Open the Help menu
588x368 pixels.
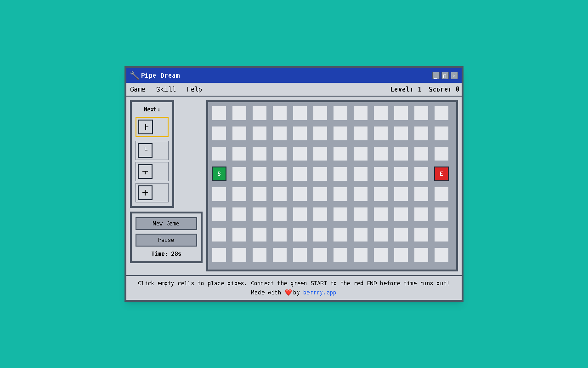(x=194, y=89)
